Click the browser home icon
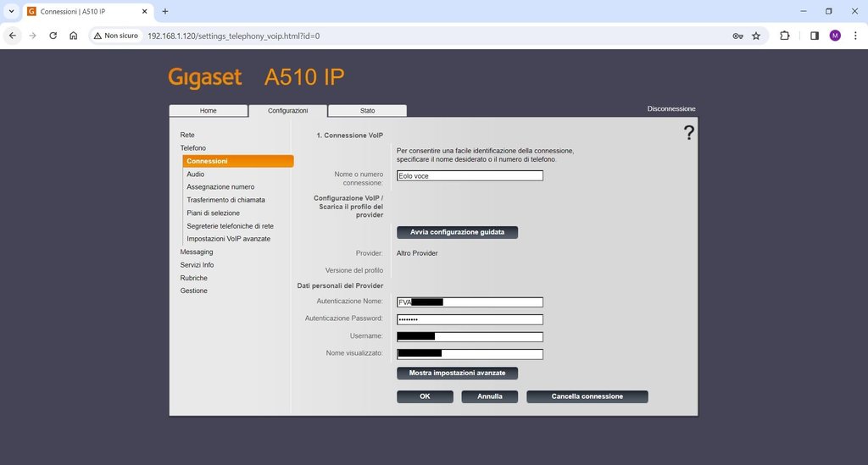Viewport: 868px width, 465px height. click(74, 36)
